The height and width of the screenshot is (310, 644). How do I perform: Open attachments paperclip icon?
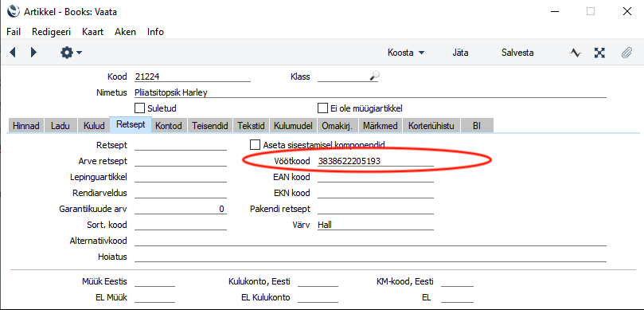pyautogui.click(x=626, y=53)
